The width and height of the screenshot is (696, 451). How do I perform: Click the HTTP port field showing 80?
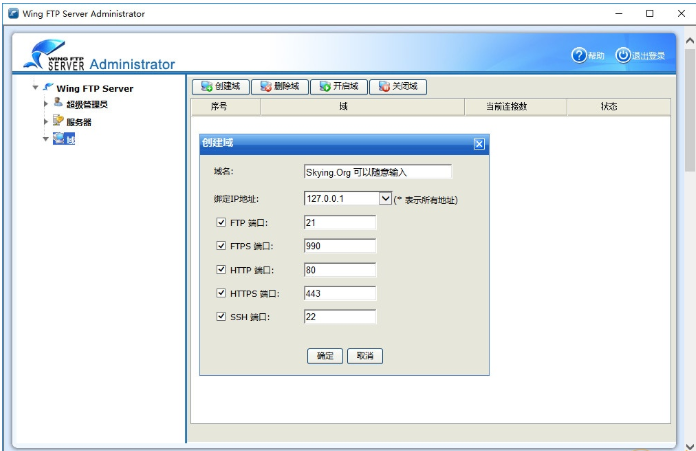[340, 270]
